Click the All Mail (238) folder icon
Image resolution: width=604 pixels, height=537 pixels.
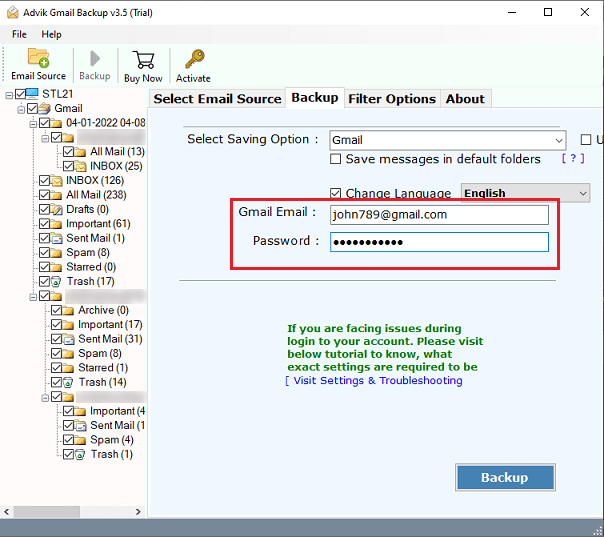click(56, 195)
